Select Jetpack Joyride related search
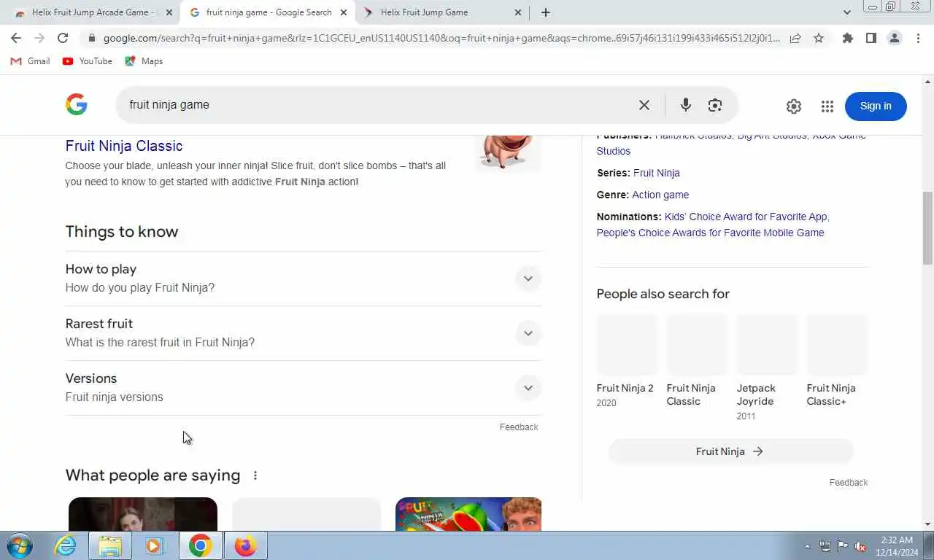Viewport: 934px width, 560px height. pyautogui.click(x=767, y=368)
